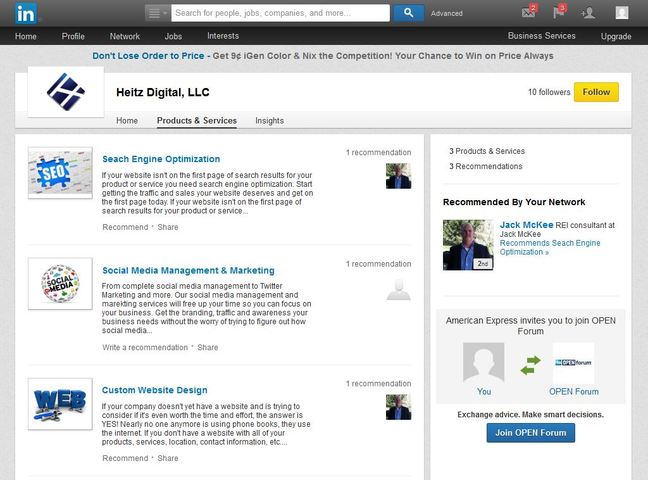Click '3 Recommendations' text
The image size is (648, 480).
[486, 166]
